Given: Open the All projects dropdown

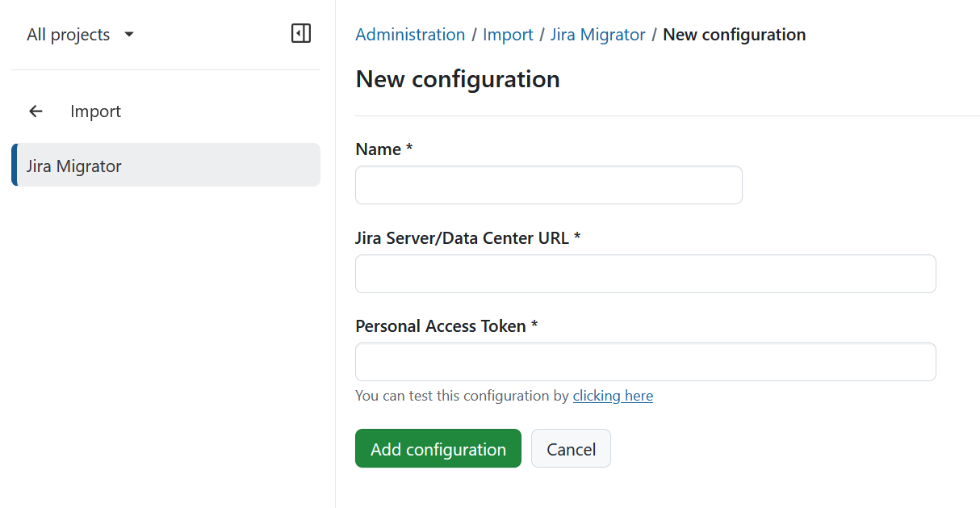Looking at the screenshot, I should click(81, 35).
